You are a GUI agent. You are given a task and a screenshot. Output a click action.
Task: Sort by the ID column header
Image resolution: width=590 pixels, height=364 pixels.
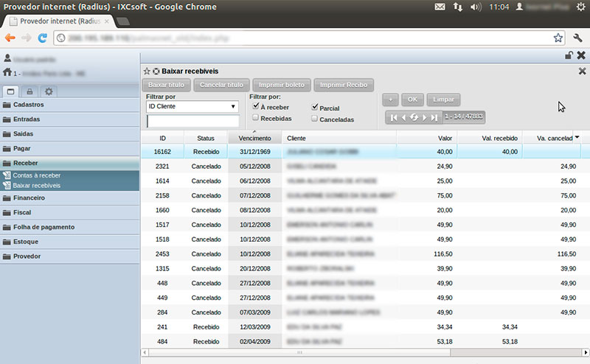(162, 139)
